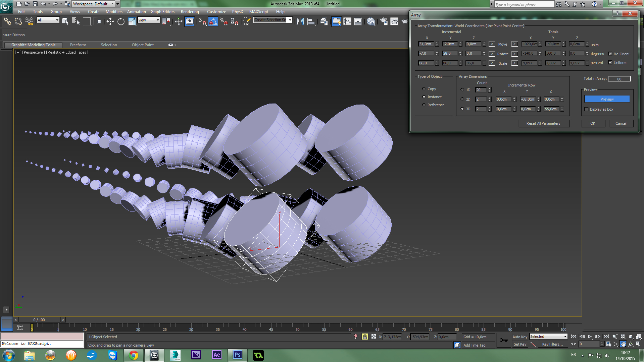
Task: Open the selection filter All dropdown
Action: (48, 20)
